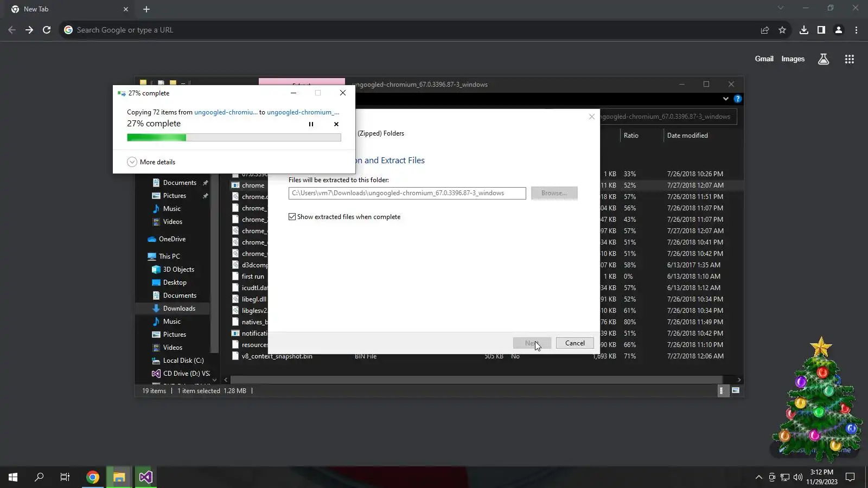The height and width of the screenshot is (488, 868).
Task: Share this page using Chrome's share icon
Action: click(765, 30)
